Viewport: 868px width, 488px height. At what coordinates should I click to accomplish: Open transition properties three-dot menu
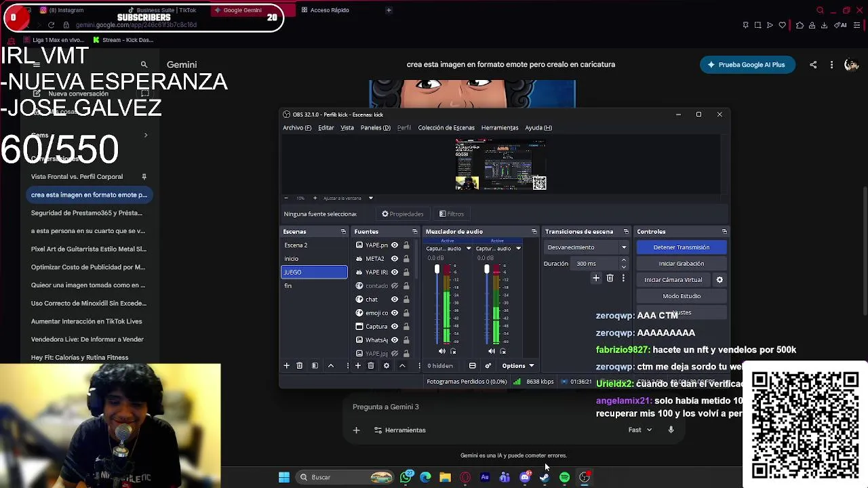point(623,279)
